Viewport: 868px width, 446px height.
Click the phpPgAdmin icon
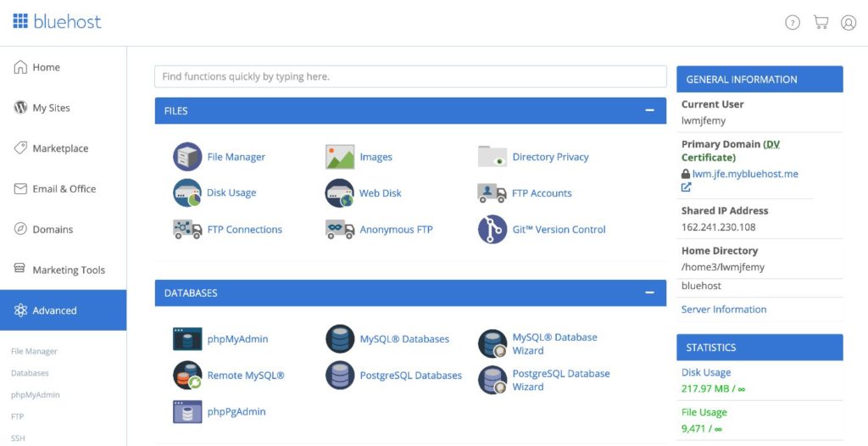[x=187, y=411]
